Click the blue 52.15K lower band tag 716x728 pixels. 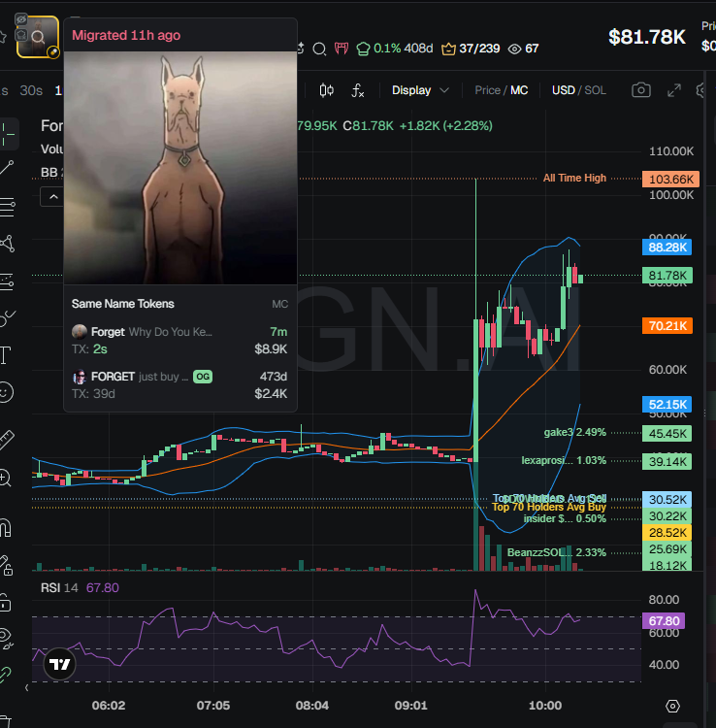click(x=667, y=405)
